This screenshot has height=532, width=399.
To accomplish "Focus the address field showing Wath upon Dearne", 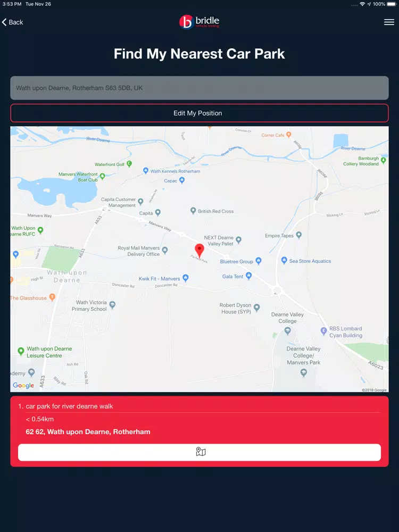I will tap(199, 88).
